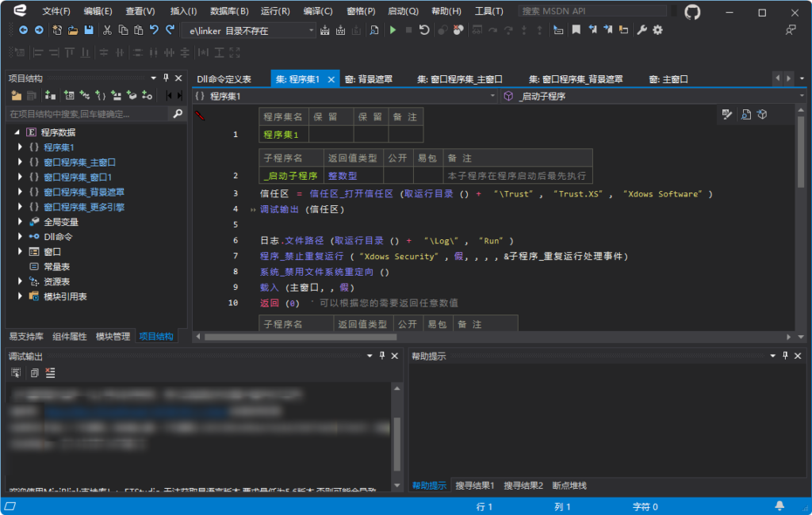Click the 搜索 MSDN API search field
Viewport: 812px width, 515px height.
point(592,11)
